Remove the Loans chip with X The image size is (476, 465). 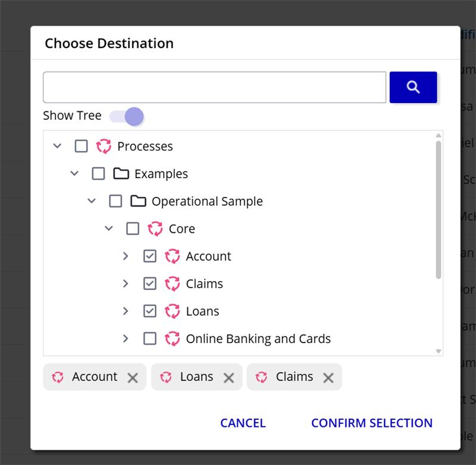pos(228,377)
